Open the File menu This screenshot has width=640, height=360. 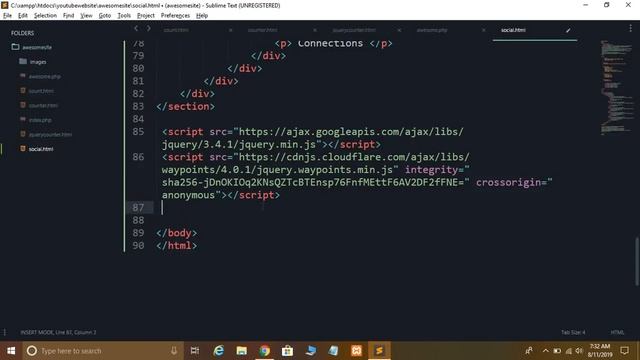pyautogui.click(x=7, y=16)
